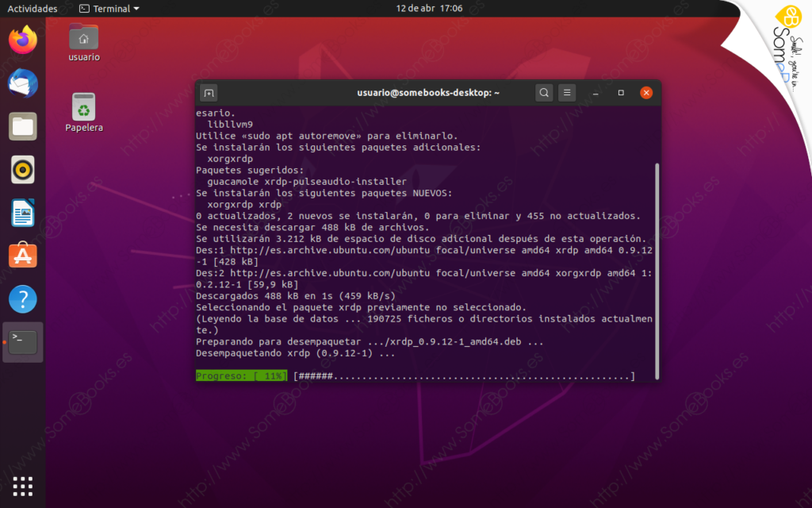The image size is (812, 508).
Task: Expand the Terminal app menu
Action: (109, 9)
